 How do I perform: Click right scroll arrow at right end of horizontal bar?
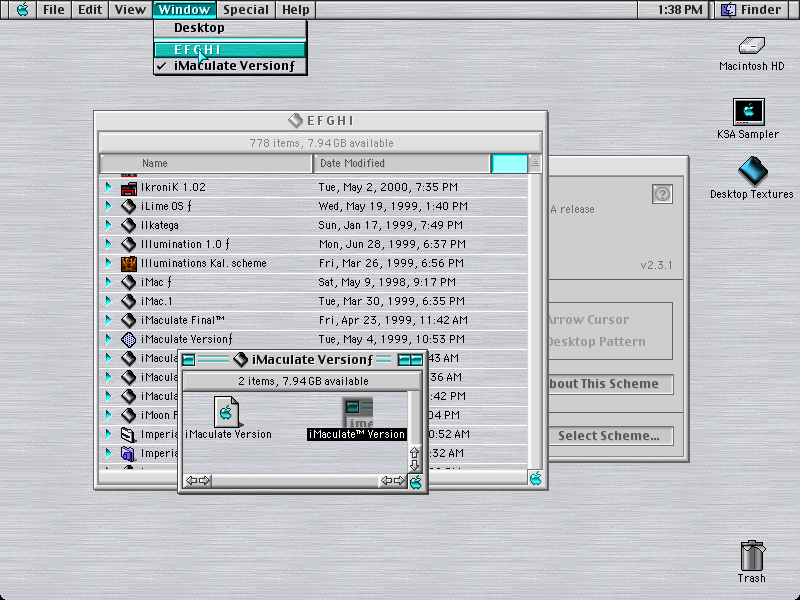pos(399,481)
